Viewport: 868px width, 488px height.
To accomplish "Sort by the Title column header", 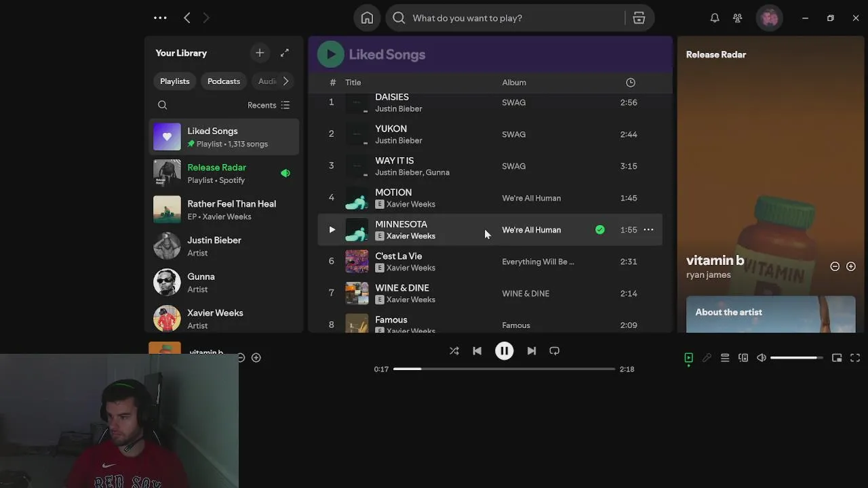I will (353, 83).
